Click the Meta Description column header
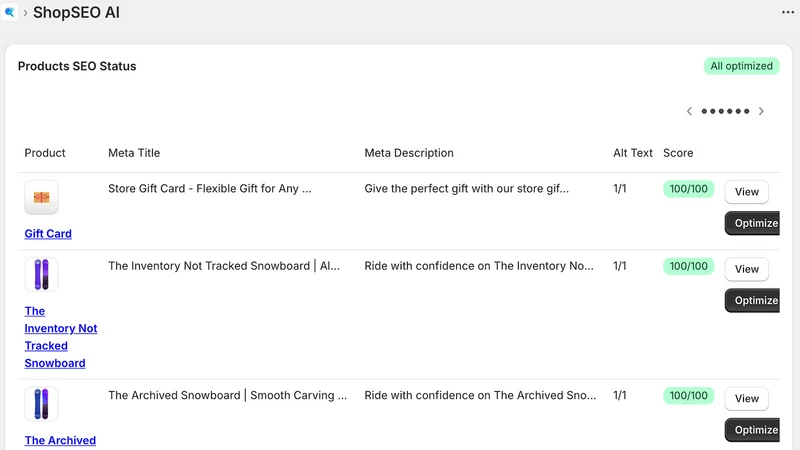Image resolution: width=800 pixels, height=450 pixels. click(409, 153)
